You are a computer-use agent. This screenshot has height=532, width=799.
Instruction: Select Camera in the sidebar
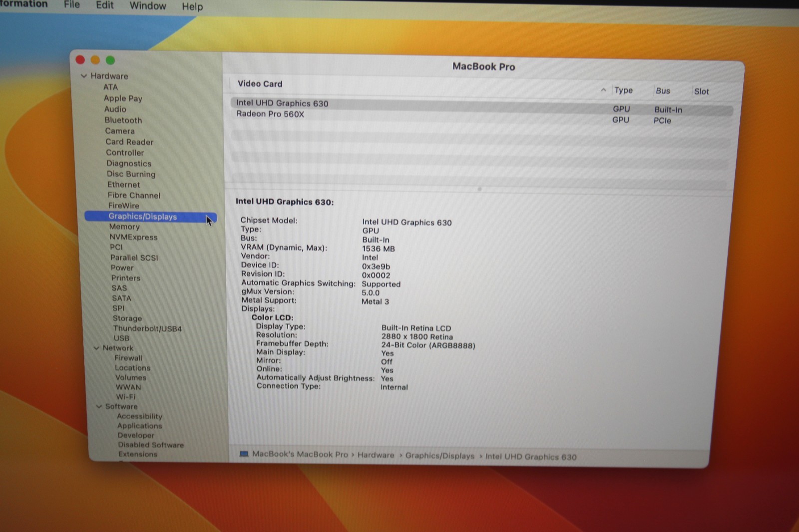click(x=119, y=131)
